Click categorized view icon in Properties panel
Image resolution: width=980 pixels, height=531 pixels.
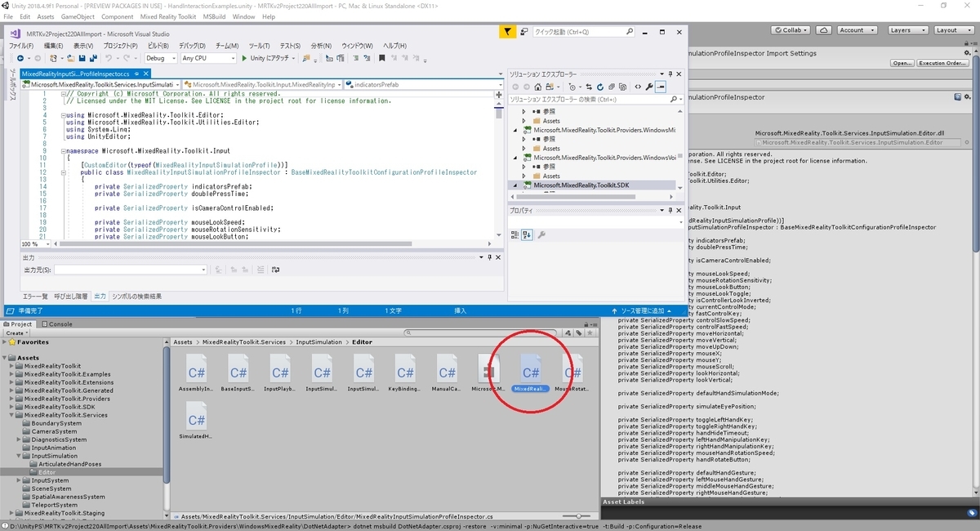click(514, 234)
